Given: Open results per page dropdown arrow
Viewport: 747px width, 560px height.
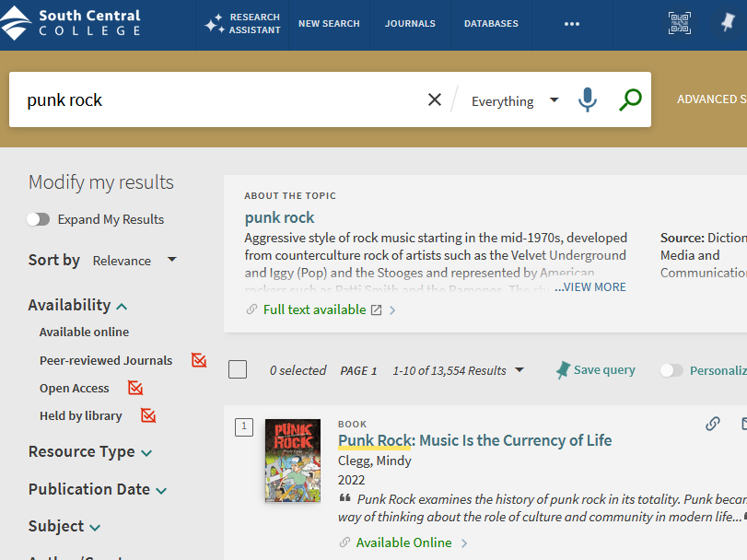Looking at the screenshot, I should coord(519,370).
